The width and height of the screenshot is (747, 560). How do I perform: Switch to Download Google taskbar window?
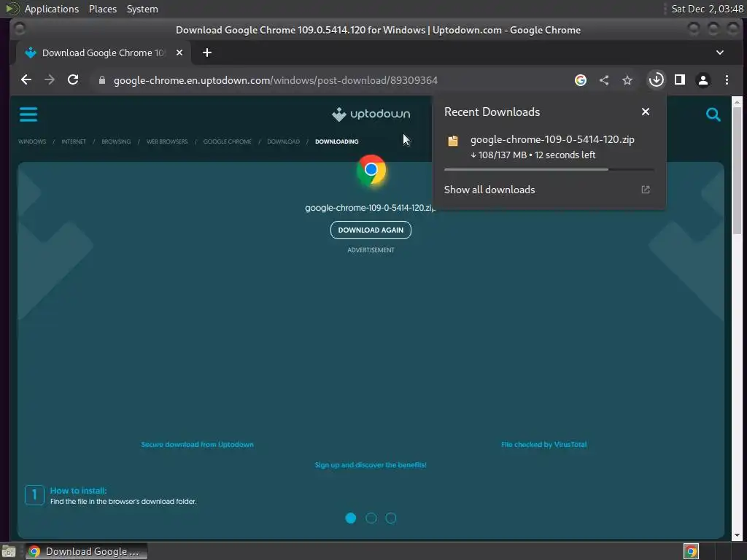86,551
